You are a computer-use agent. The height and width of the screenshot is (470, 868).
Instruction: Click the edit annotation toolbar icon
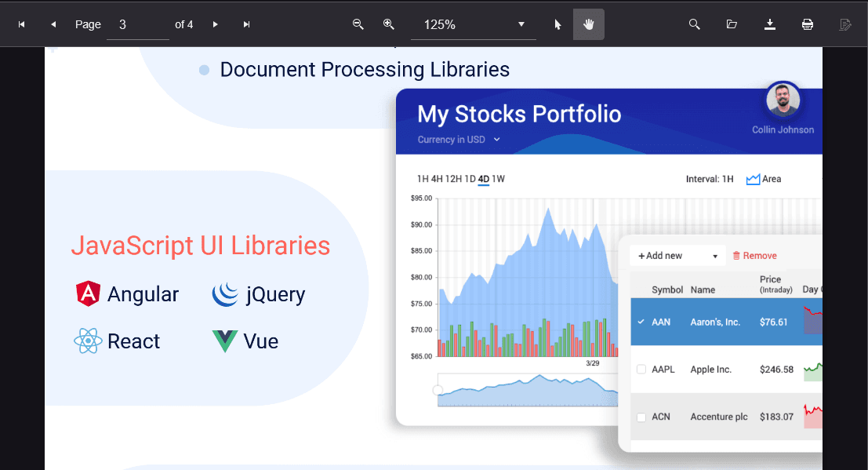click(844, 24)
